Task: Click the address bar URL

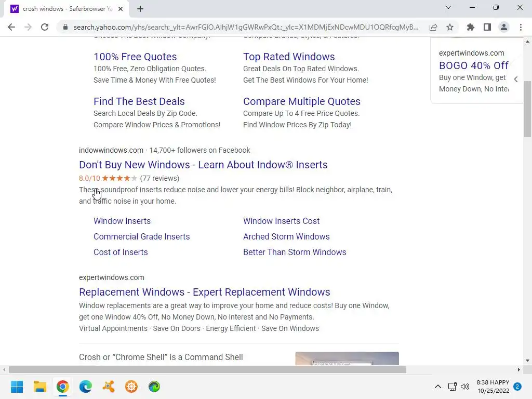Action: pyautogui.click(x=246, y=27)
